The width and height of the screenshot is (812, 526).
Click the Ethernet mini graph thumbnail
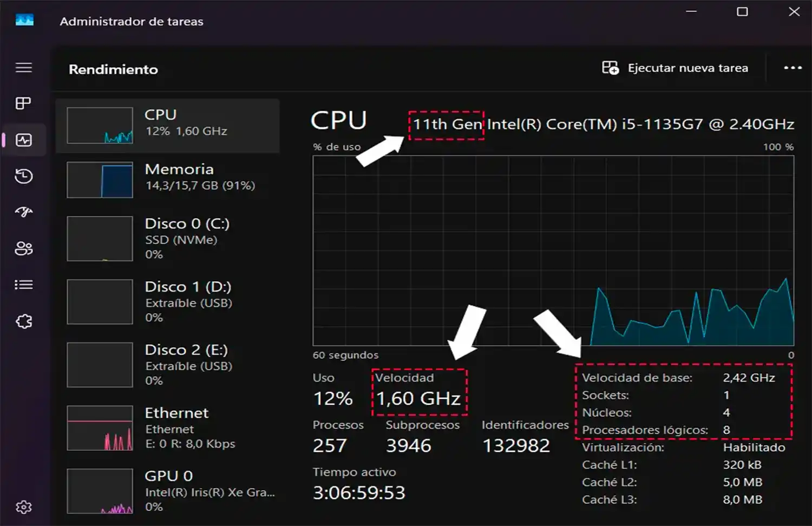(100, 428)
